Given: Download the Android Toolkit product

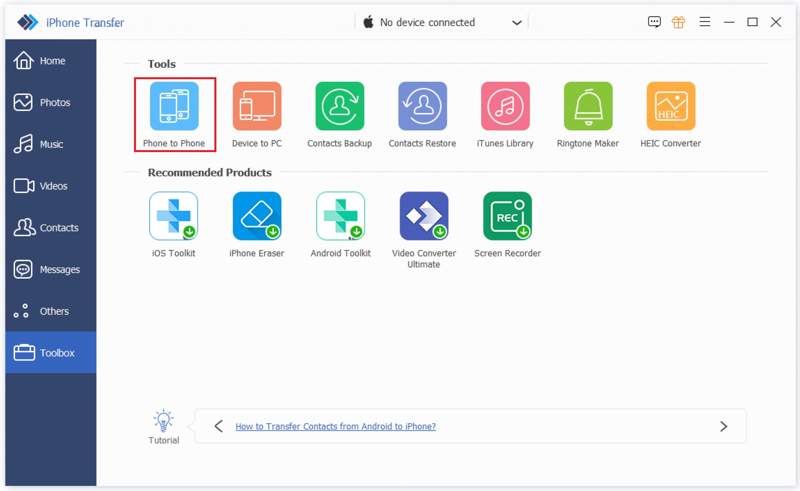Looking at the screenshot, I should tap(340, 216).
